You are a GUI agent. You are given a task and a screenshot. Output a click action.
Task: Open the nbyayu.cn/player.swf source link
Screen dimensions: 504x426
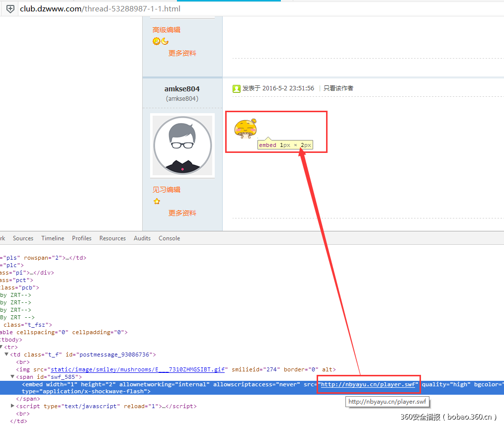point(368,384)
